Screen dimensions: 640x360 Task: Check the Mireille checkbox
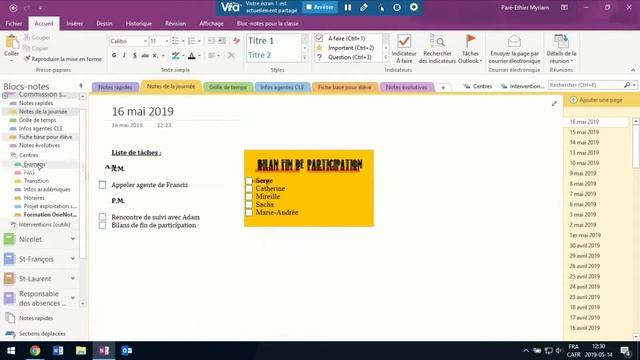pos(249,196)
